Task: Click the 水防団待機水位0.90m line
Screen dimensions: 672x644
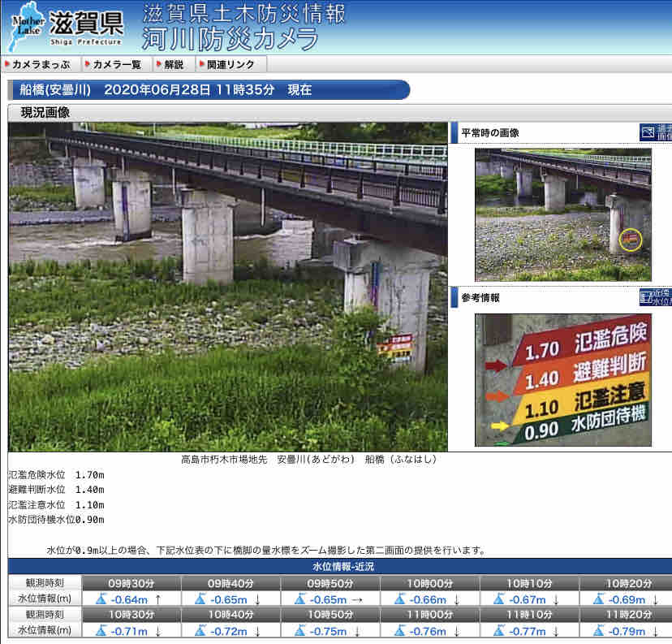Action: pos(56,519)
